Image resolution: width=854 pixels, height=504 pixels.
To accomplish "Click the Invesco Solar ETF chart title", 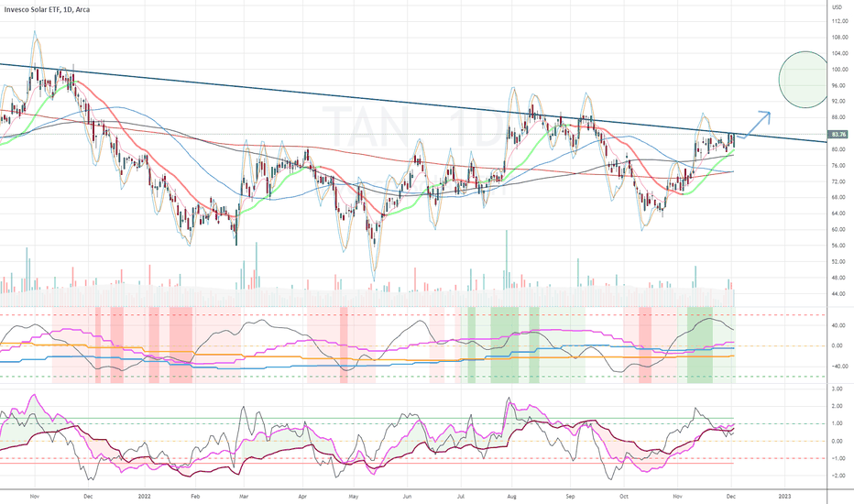I will click(x=48, y=10).
